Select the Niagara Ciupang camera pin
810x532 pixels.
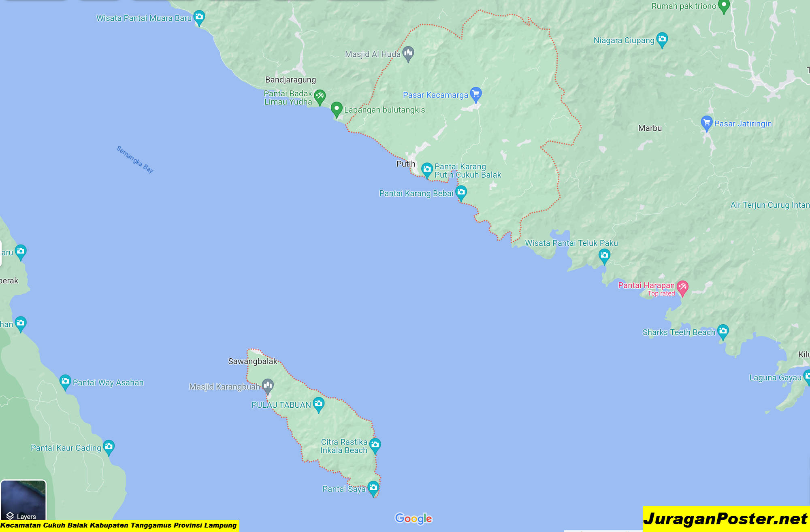pos(662,40)
